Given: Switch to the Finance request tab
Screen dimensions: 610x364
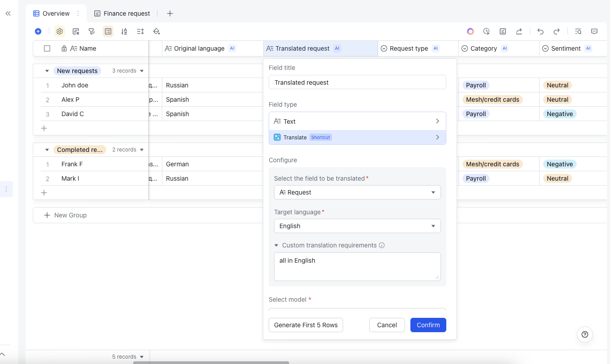Looking at the screenshot, I should pyautogui.click(x=122, y=13).
